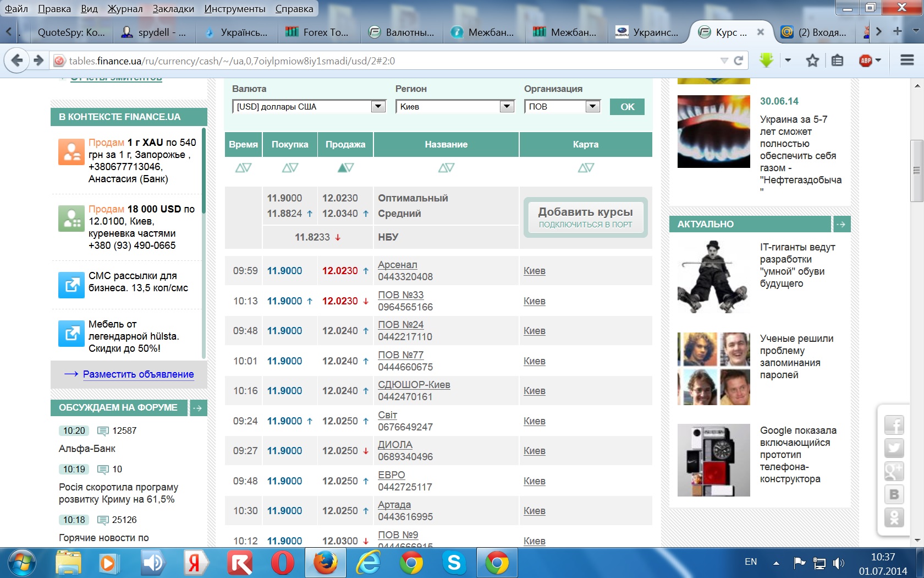The width and height of the screenshot is (924, 578).
Task: Click the page vertical scrollbar thumb
Action: pyautogui.click(x=916, y=171)
